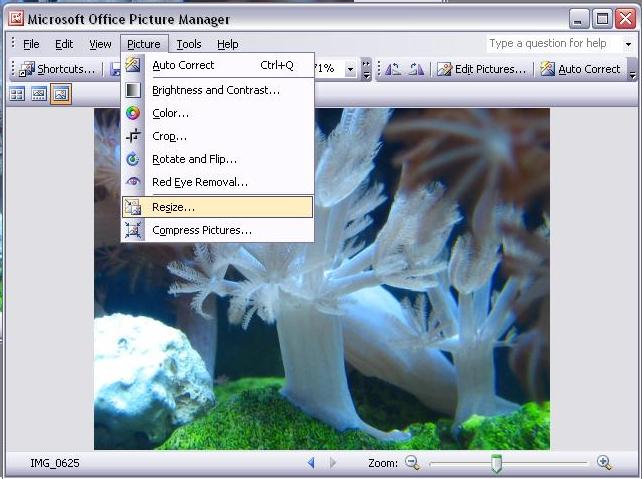Open the Edit menu

[64, 44]
